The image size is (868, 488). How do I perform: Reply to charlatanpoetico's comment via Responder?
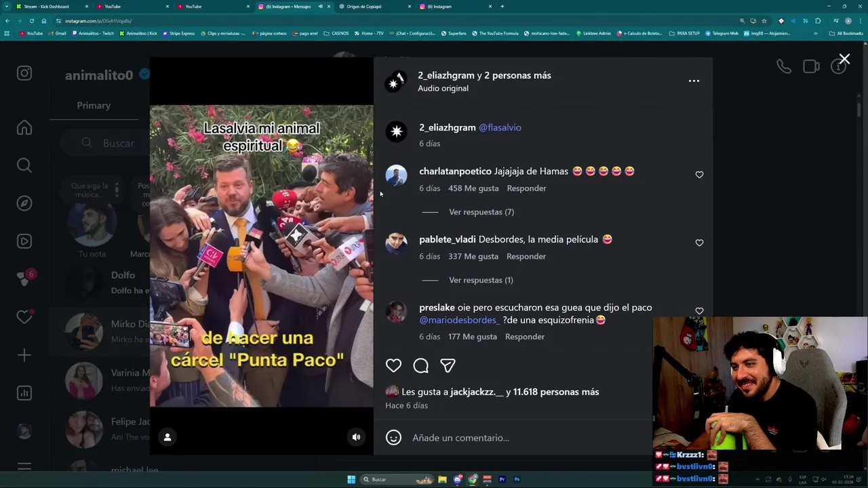tap(526, 188)
